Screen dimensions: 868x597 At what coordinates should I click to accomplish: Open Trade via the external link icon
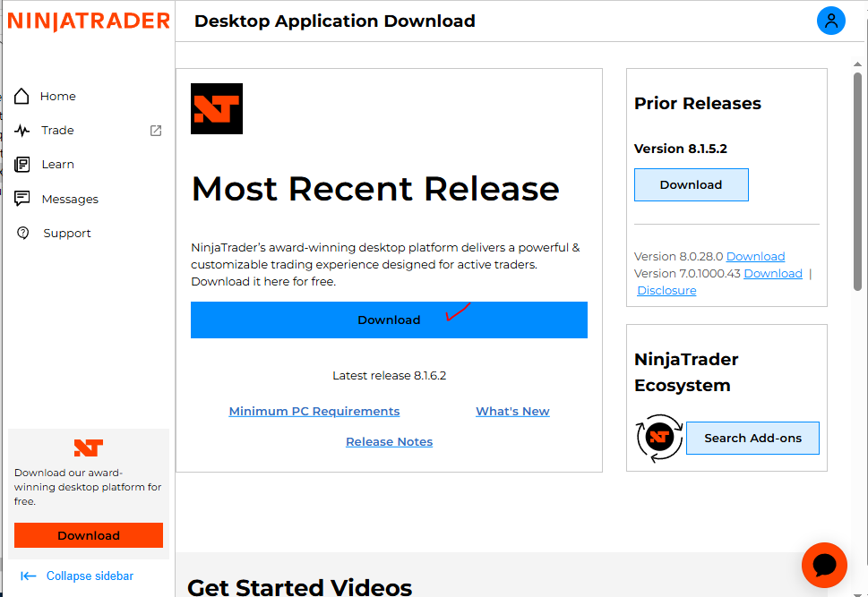click(156, 131)
